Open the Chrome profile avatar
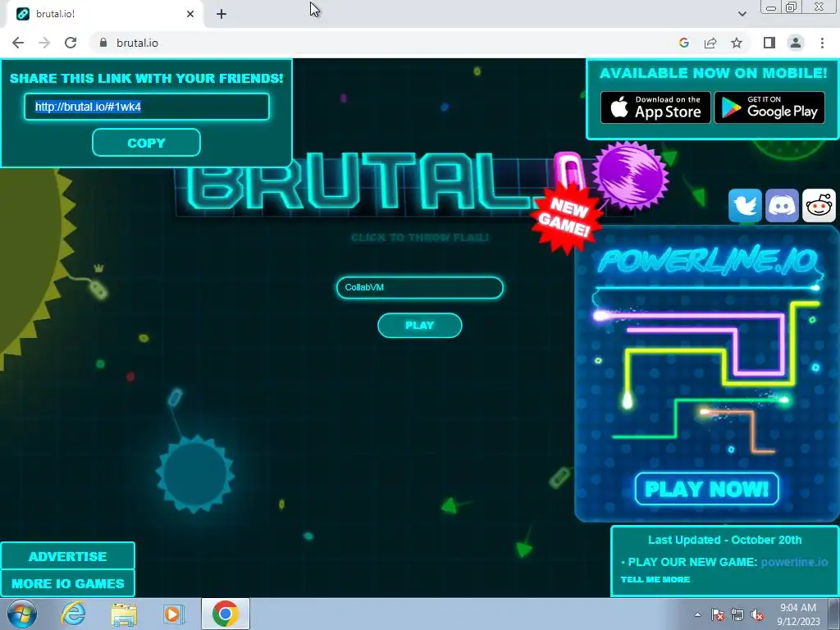This screenshot has height=630, width=840. coord(796,43)
